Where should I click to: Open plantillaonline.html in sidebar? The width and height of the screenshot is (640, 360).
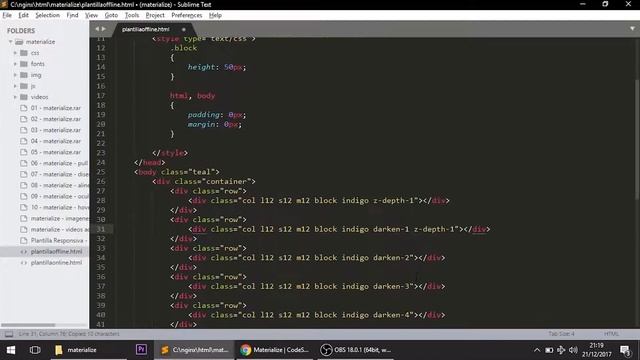(56, 262)
